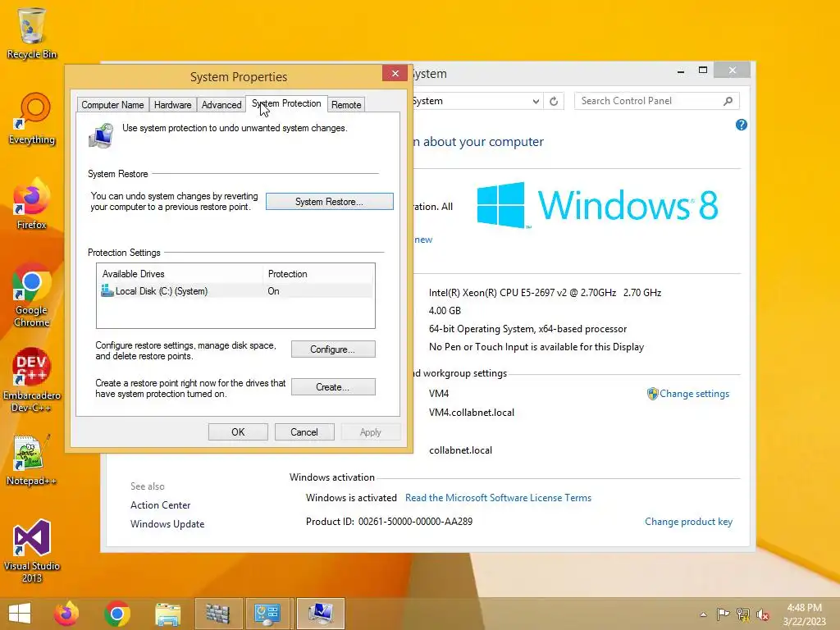
Task: Click the search magnifier in Control Panel
Action: (728, 101)
